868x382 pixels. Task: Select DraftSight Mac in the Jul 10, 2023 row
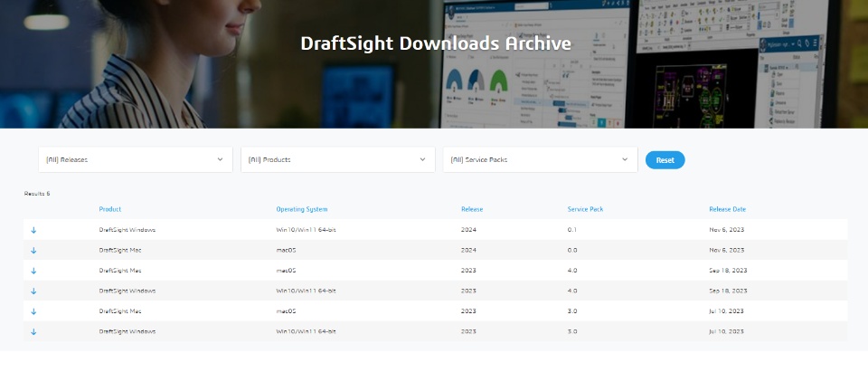coord(120,311)
